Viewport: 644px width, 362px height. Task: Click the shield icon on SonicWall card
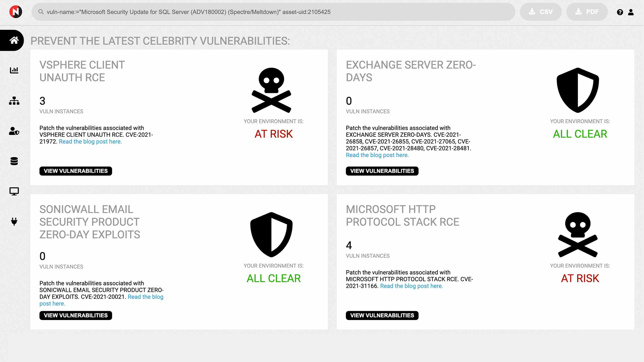coord(271,234)
